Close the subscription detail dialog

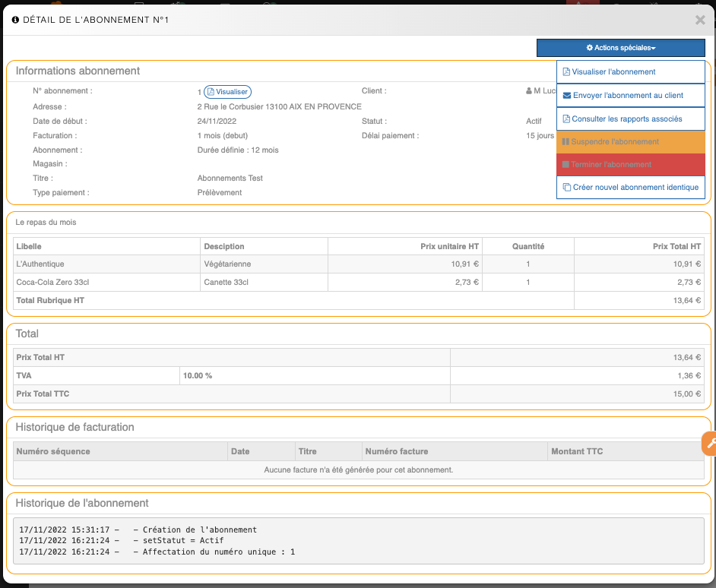tap(700, 21)
